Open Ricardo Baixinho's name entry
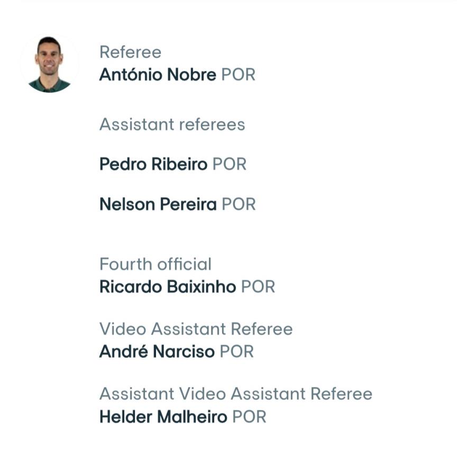Screen dimensions: 476x450 [168, 286]
